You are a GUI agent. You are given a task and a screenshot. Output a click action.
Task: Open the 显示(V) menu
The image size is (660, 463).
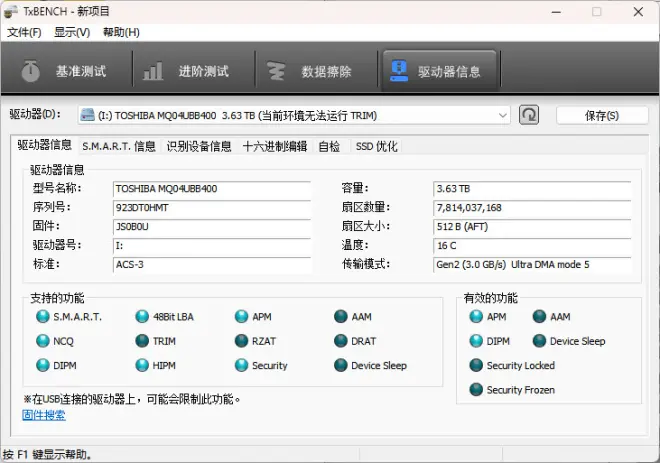coord(72,32)
